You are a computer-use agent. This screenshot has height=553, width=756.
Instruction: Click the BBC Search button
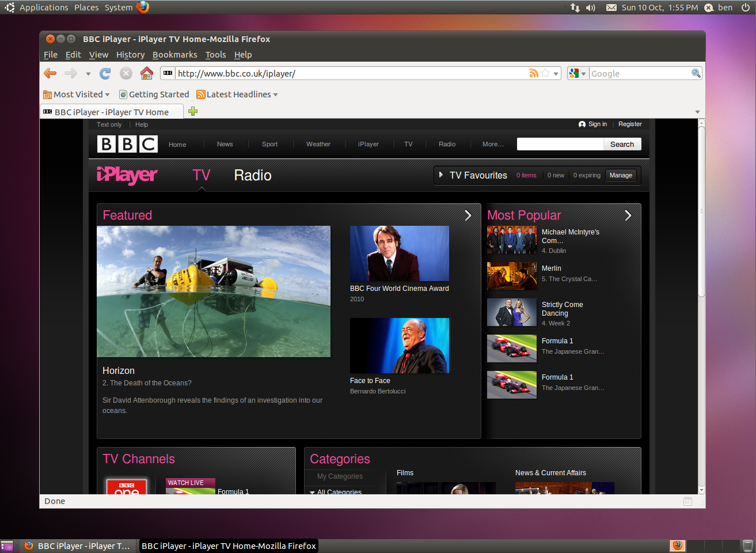pyautogui.click(x=622, y=144)
